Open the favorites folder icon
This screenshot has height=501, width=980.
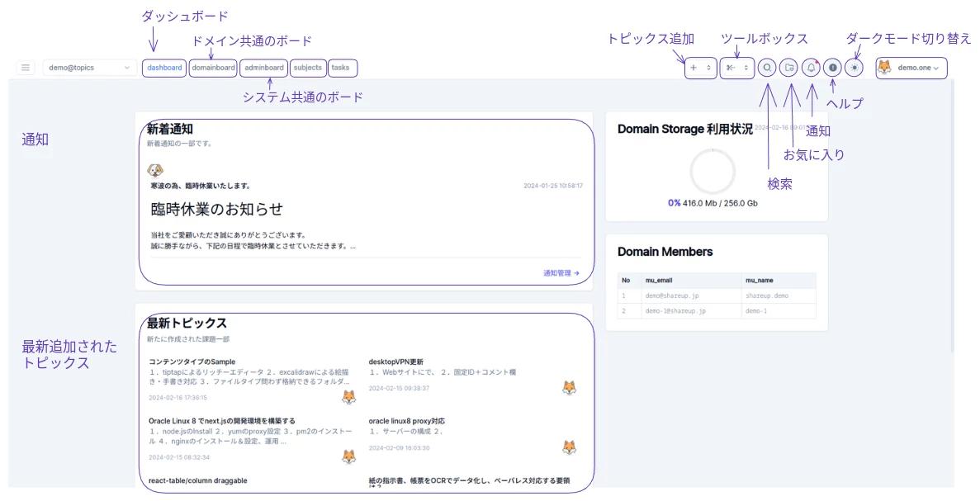click(x=788, y=68)
